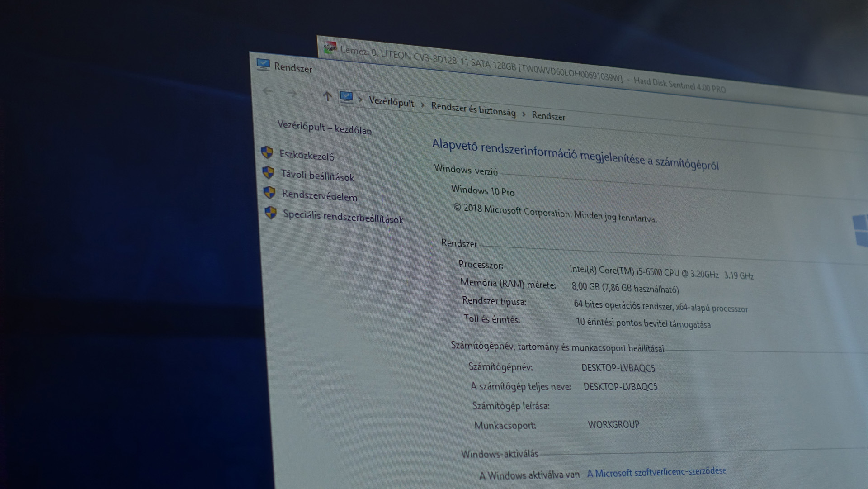Open the Rendszervédelem link
Viewport: 868px width, 489px height.
pyautogui.click(x=319, y=195)
